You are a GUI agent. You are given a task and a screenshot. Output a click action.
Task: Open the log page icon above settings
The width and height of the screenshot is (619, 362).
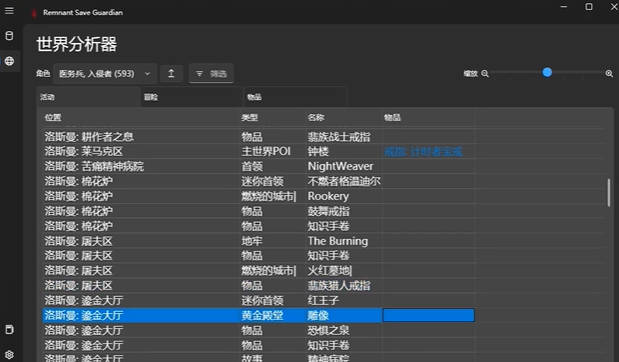point(9,330)
